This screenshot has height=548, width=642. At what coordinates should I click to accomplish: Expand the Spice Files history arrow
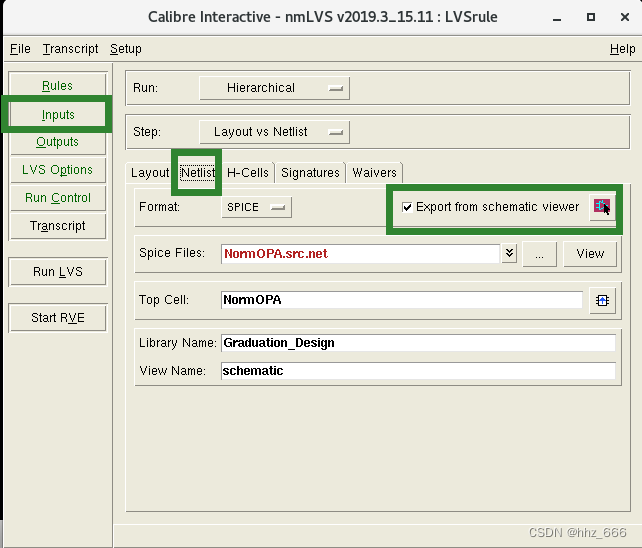coord(509,254)
